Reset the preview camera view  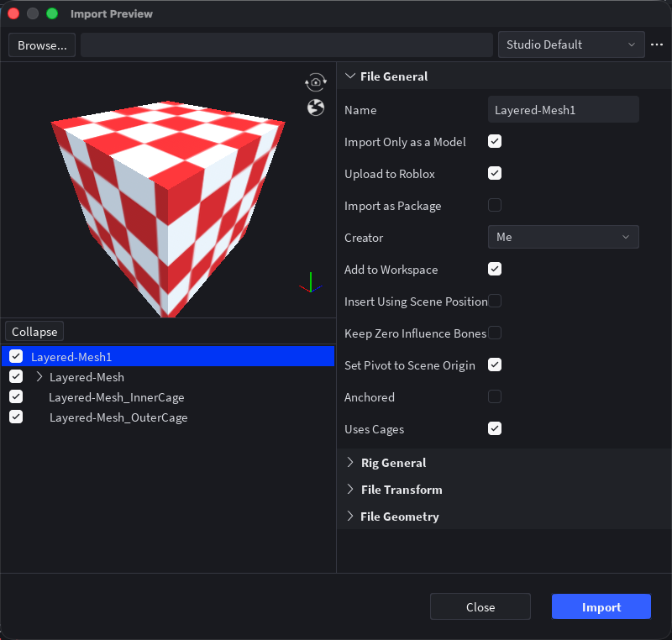(316, 81)
